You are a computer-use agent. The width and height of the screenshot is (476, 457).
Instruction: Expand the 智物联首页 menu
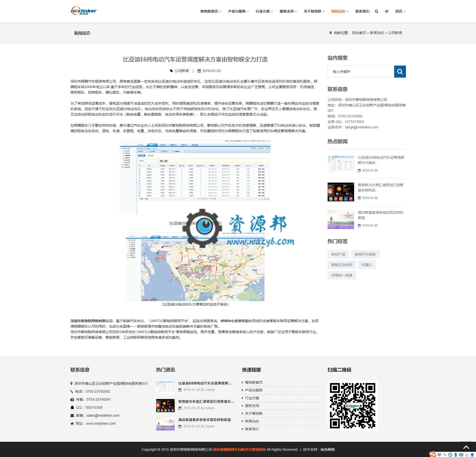[x=211, y=11]
